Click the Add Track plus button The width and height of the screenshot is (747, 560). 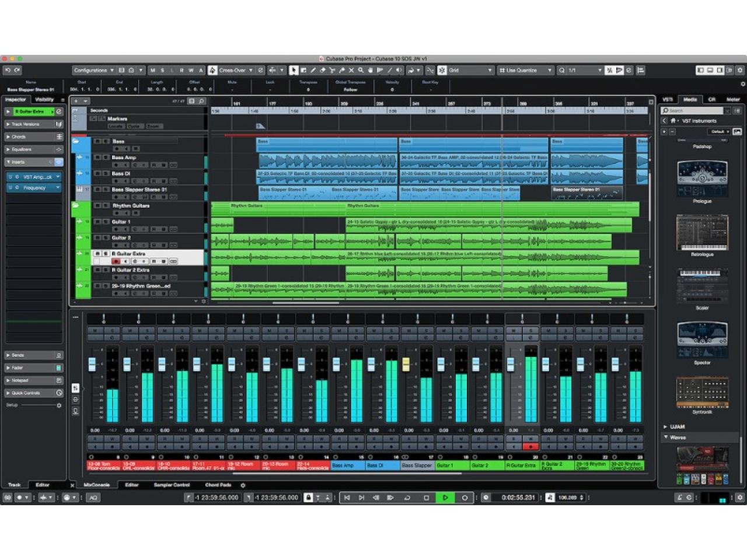pyautogui.click(x=75, y=101)
